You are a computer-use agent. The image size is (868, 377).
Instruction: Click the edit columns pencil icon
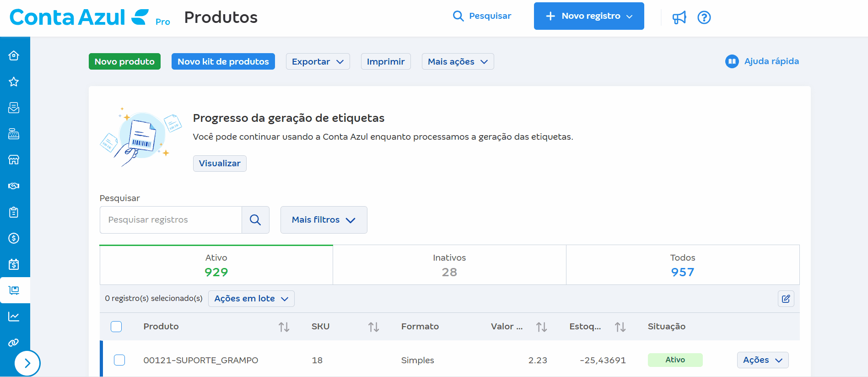[x=786, y=299]
